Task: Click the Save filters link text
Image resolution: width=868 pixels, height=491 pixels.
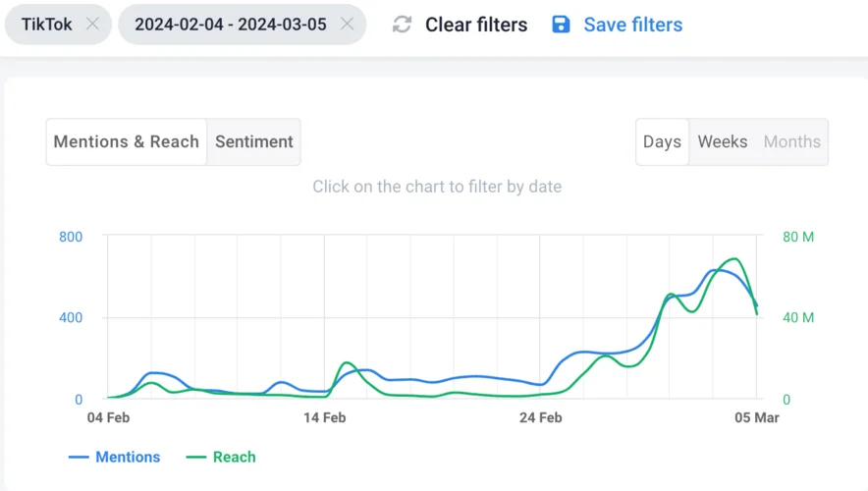Action: pyautogui.click(x=632, y=25)
